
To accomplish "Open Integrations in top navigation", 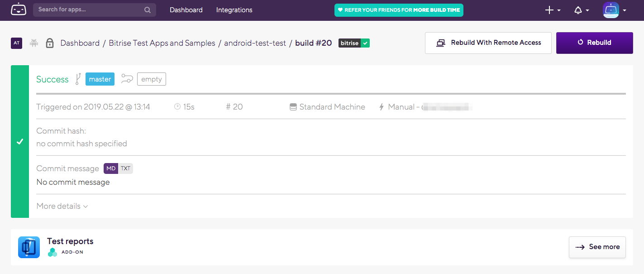I will coord(234,10).
